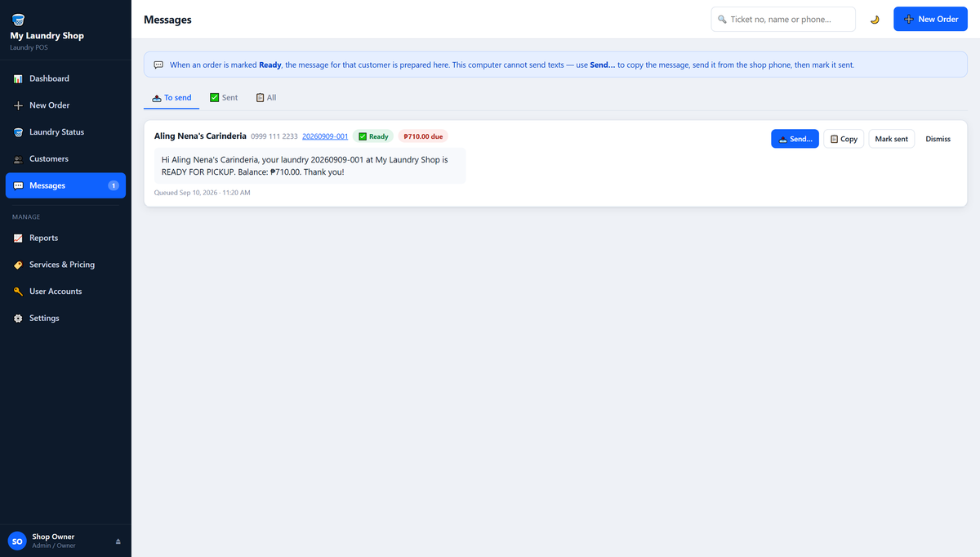The height and width of the screenshot is (557, 980).
Task: Open User Accounts via the key icon
Action: (x=18, y=292)
